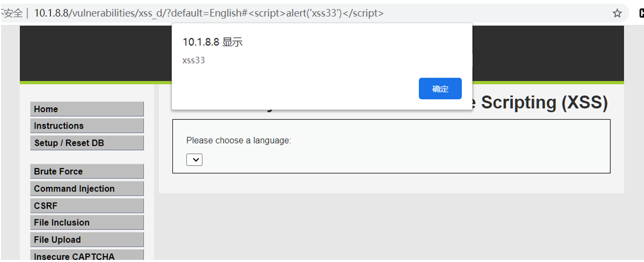Click the 'Please choose a language:' label
The width and height of the screenshot is (644, 262).
(x=239, y=141)
